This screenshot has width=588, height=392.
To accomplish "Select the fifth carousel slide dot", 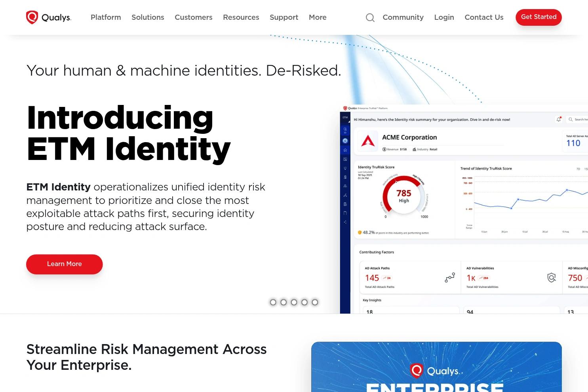I will point(315,302).
